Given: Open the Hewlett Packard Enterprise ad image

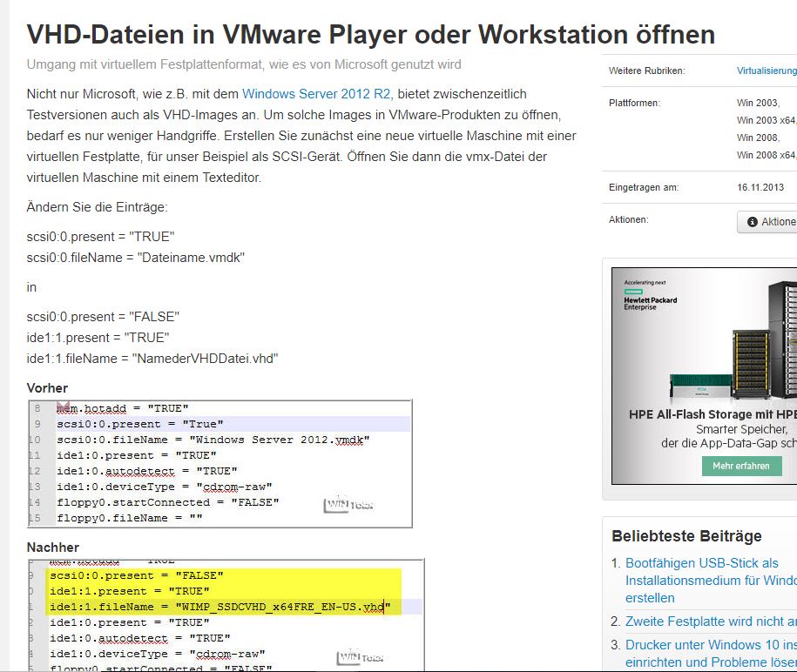Looking at the screenshot, I should pos(704,376).
